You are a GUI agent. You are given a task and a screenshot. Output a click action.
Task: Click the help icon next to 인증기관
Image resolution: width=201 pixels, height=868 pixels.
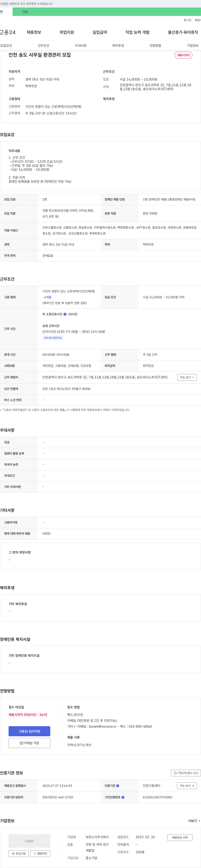pos(118,785)
